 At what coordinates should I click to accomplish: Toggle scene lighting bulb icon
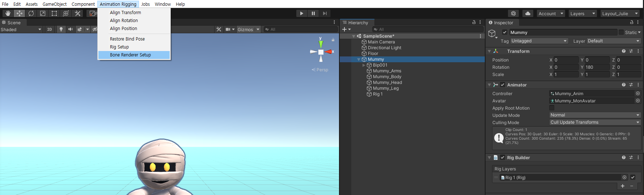pyautogui.click(x=61, y=29)
